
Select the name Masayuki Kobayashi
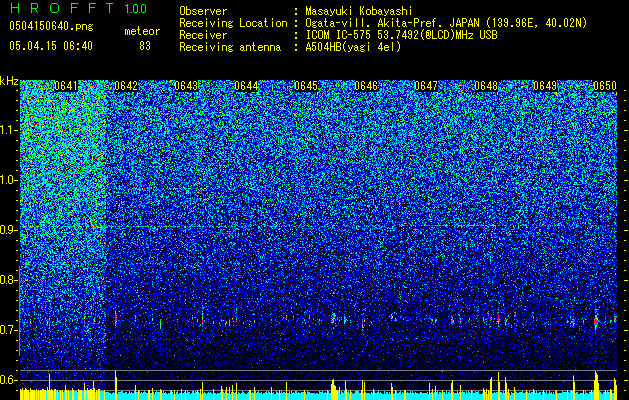(x=359, y=11)
